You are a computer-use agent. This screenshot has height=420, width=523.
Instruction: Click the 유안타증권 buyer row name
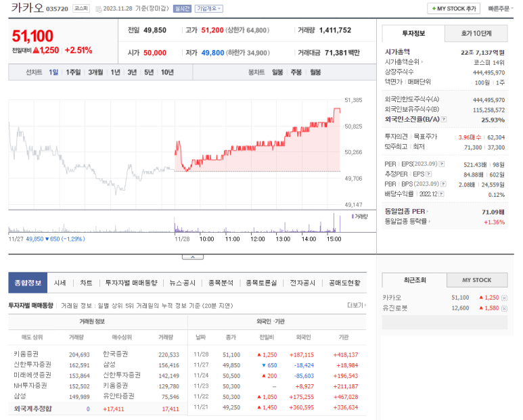(118, 396)
